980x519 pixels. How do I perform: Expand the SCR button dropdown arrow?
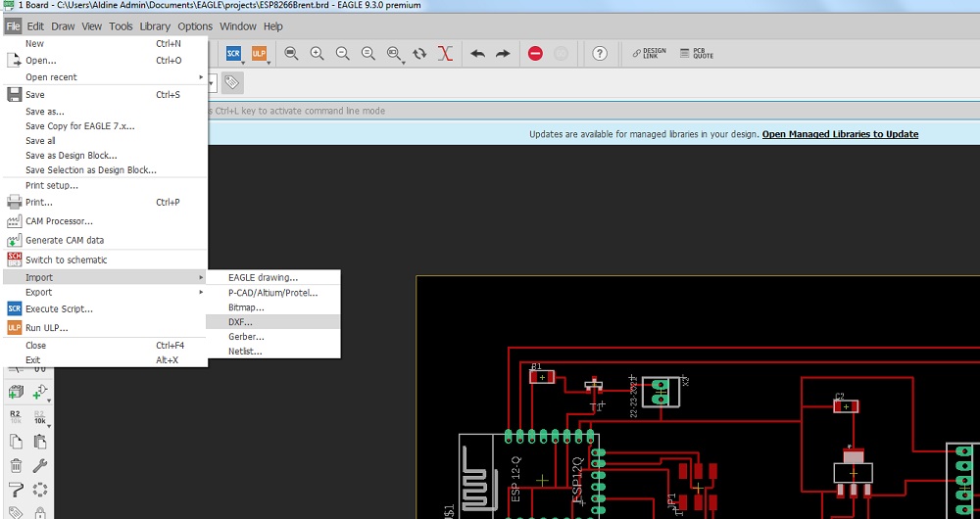tap(243, 63)
